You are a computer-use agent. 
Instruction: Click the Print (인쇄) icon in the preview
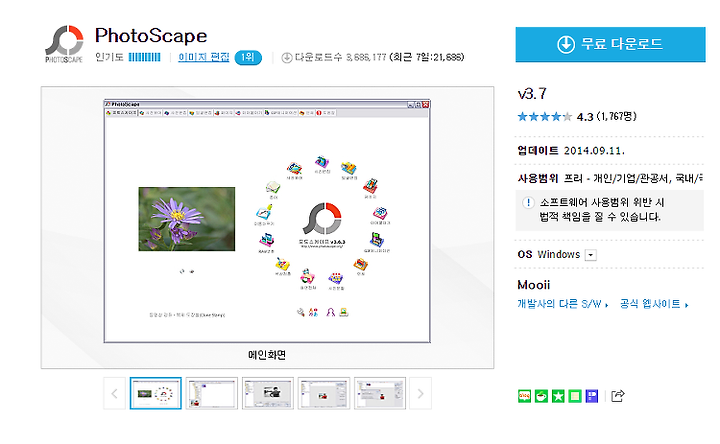click(360, 264)
